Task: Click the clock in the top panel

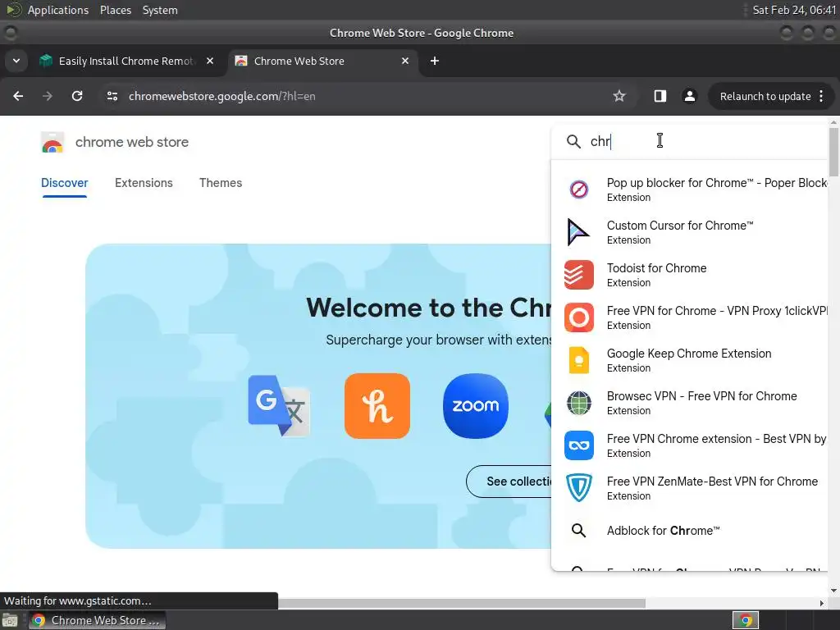Action: click(x=794, y=10)
